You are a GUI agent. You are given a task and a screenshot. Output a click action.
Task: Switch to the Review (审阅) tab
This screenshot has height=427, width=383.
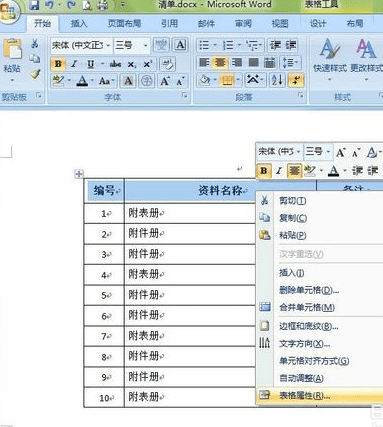pyautogui.click(x=243, y=24)
